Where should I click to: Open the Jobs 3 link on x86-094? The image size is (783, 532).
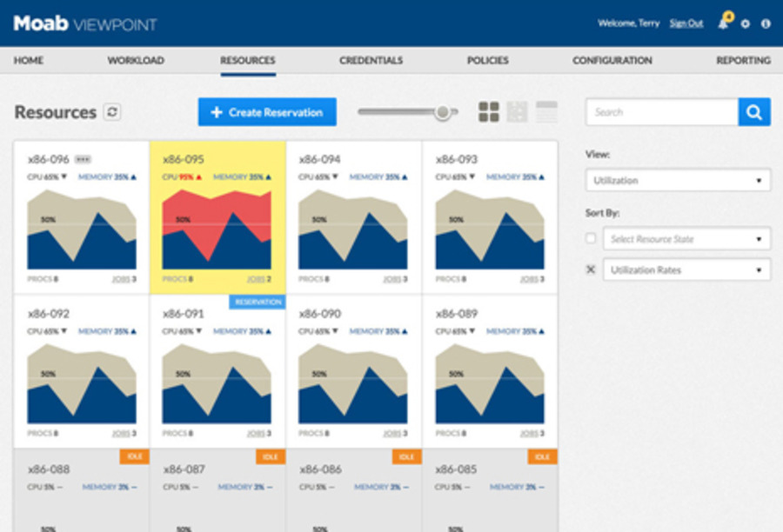click(396, 279)
